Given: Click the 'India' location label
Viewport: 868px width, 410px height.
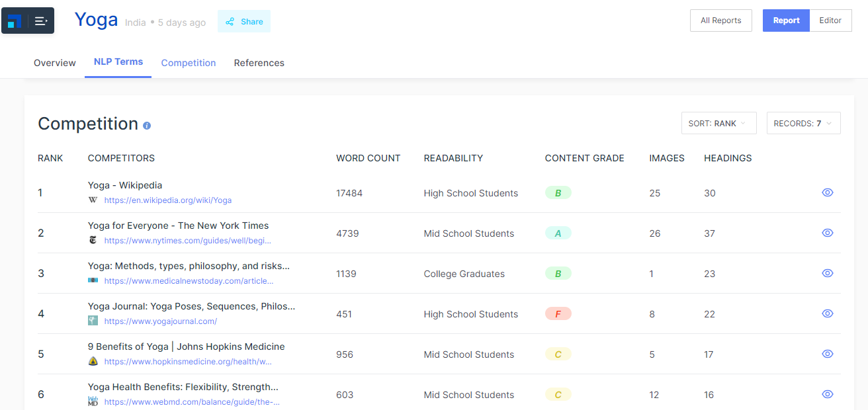Looking at the screenshot, I should tap(136, 22).
